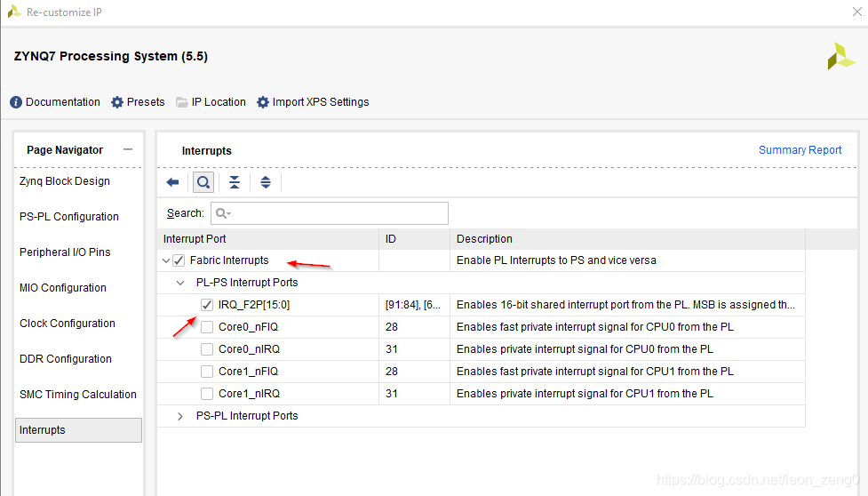Click the back arrow toolbar icon

pos(172,182)
